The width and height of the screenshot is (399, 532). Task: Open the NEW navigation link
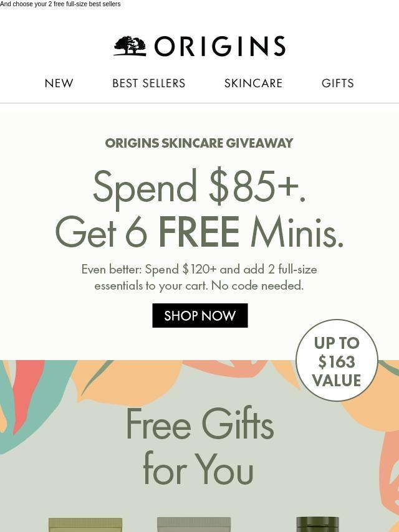point(59,83)
